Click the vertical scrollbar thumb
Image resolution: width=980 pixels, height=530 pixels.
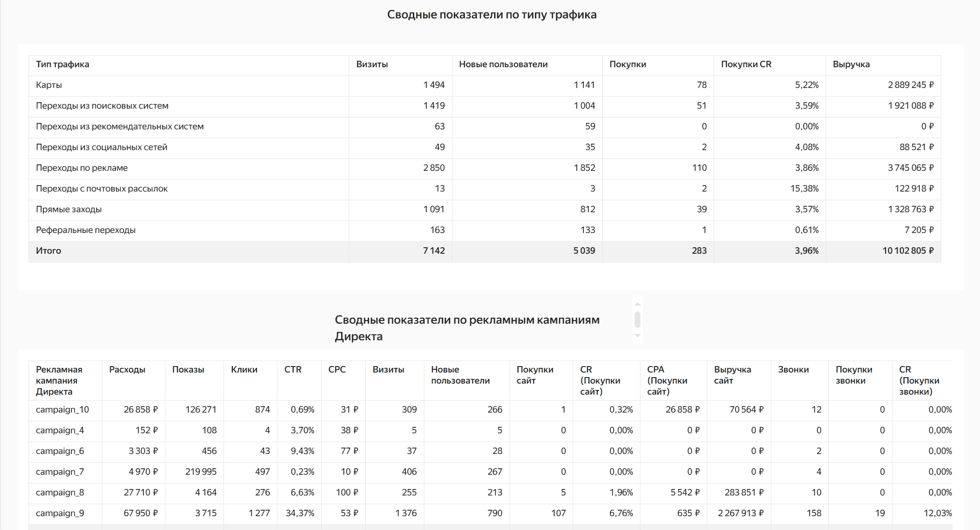coord(638,320)
